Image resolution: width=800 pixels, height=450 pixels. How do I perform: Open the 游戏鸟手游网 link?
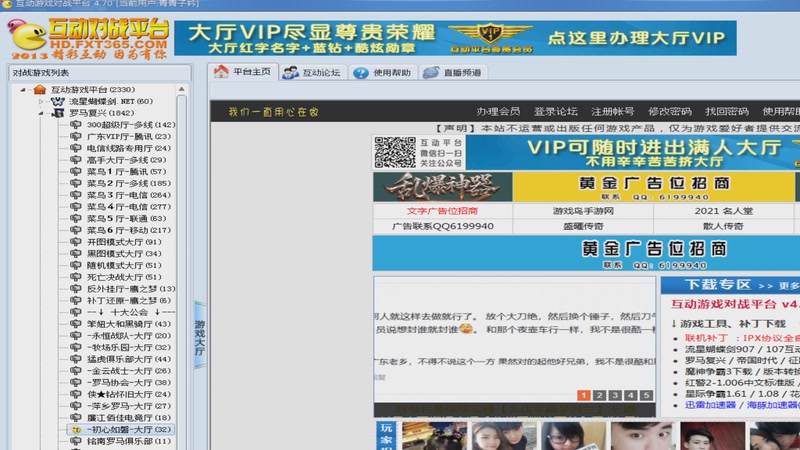coord(583,211)
